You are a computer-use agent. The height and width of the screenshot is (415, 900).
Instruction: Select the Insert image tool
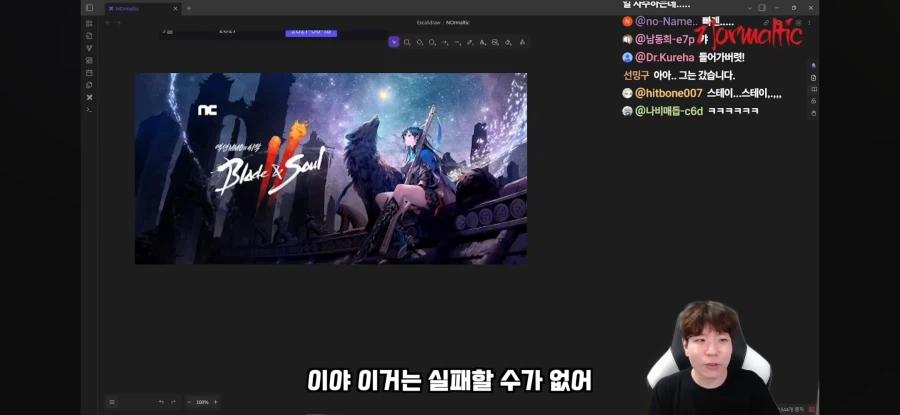495,42
